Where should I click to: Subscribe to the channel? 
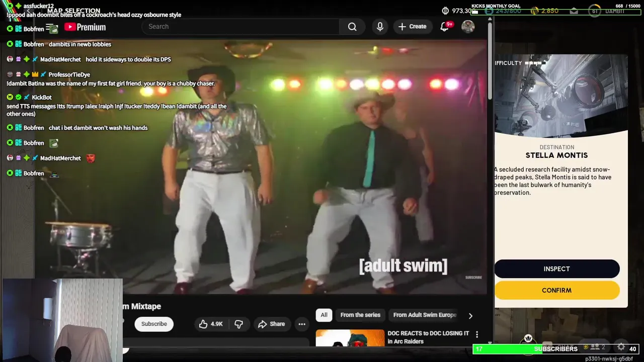(x=154, y=324)
